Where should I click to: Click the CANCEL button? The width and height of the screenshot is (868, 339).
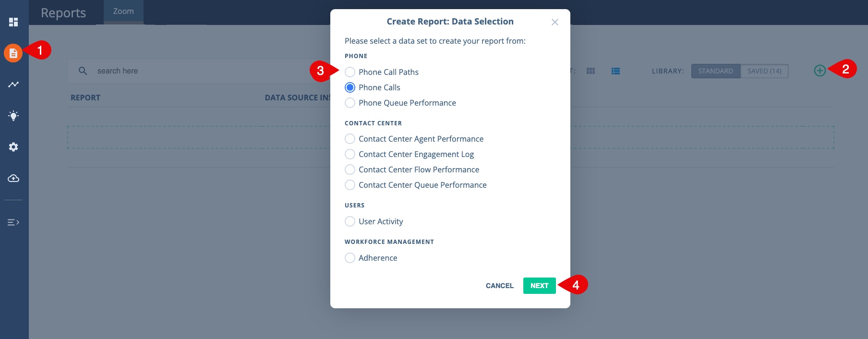[500, 286]
